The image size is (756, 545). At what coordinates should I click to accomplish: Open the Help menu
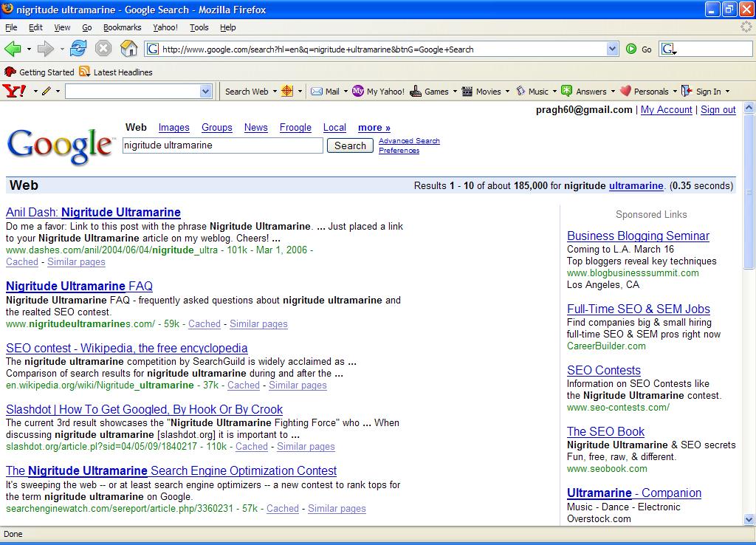228,27
